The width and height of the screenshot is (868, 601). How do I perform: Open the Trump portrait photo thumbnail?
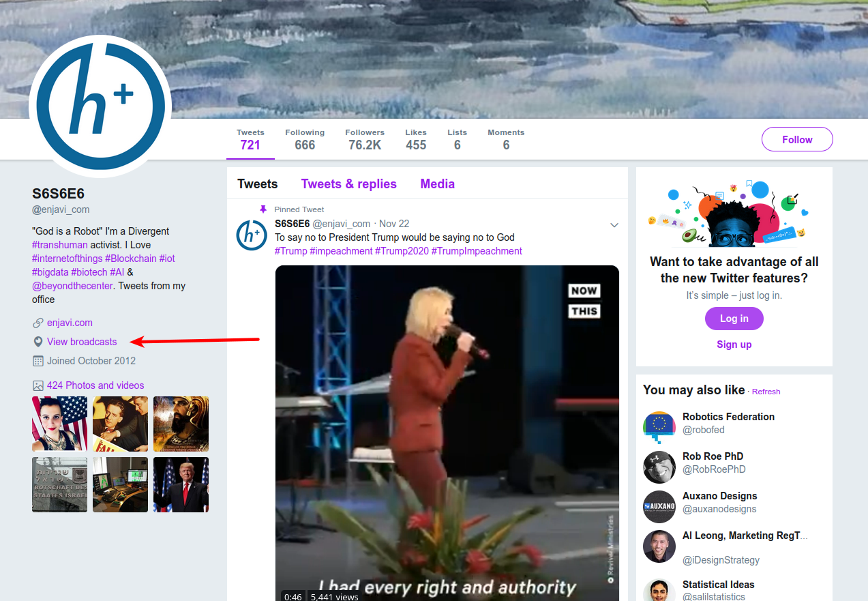point(181,484)
